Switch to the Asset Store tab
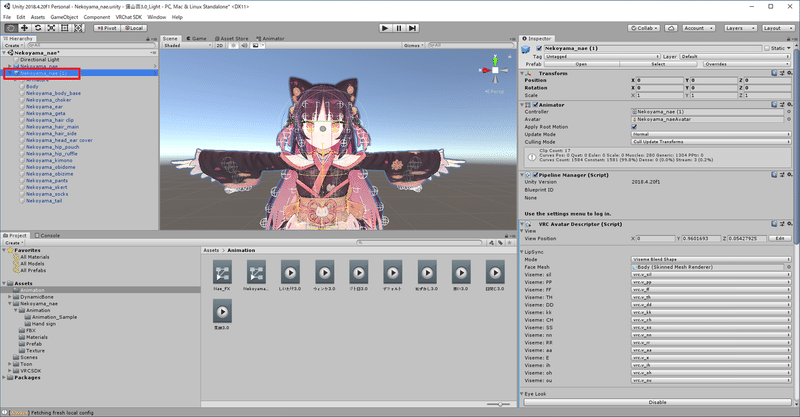 point(232,39)
